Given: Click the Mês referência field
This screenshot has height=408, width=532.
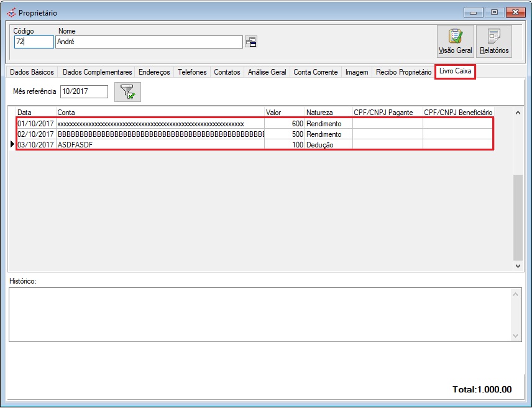Looking at the screenshot, I should pyautogui.click(x=84, y=92).
